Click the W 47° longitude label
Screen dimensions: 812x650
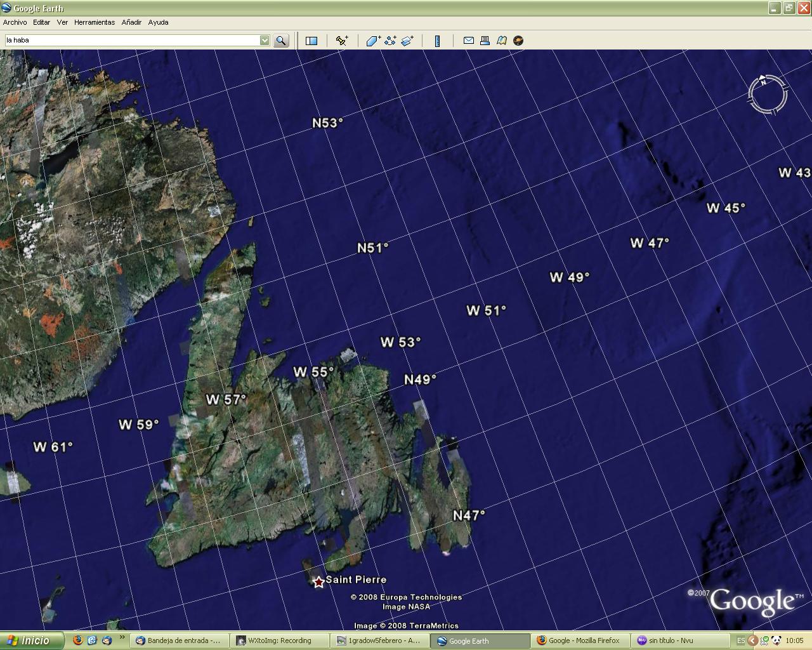tap(650, 243)
